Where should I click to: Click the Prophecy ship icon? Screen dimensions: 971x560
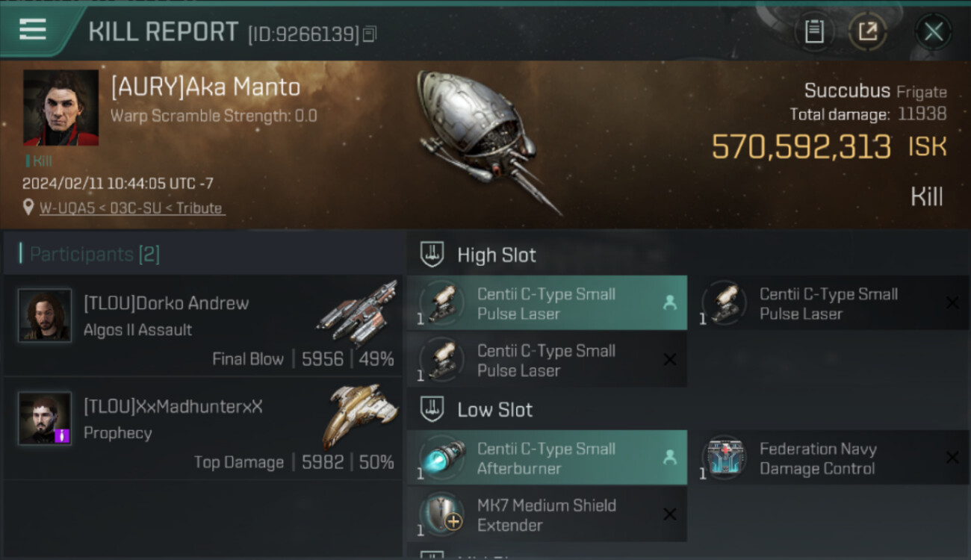(x=360, y=414)
